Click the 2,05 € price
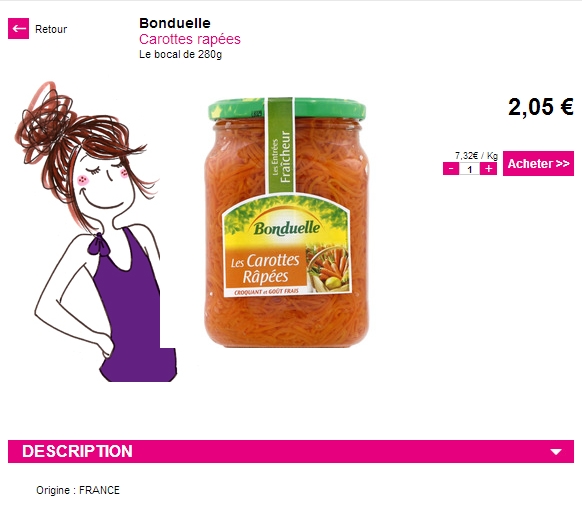The width and height of the screenshot is (582, 510). 540,107
